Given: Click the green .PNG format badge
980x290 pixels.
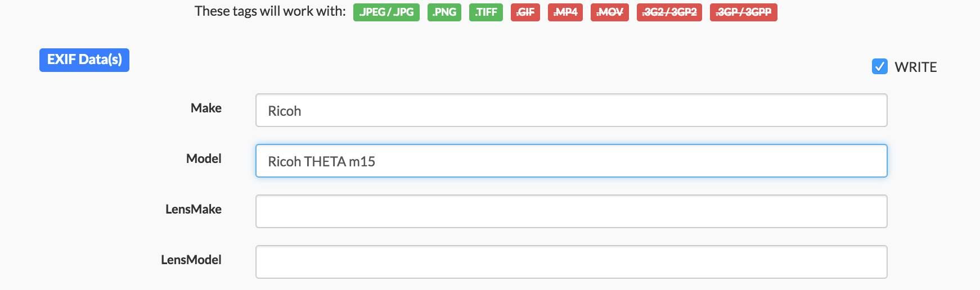Looking at the screenshot, I should click(x=444, y=12).
